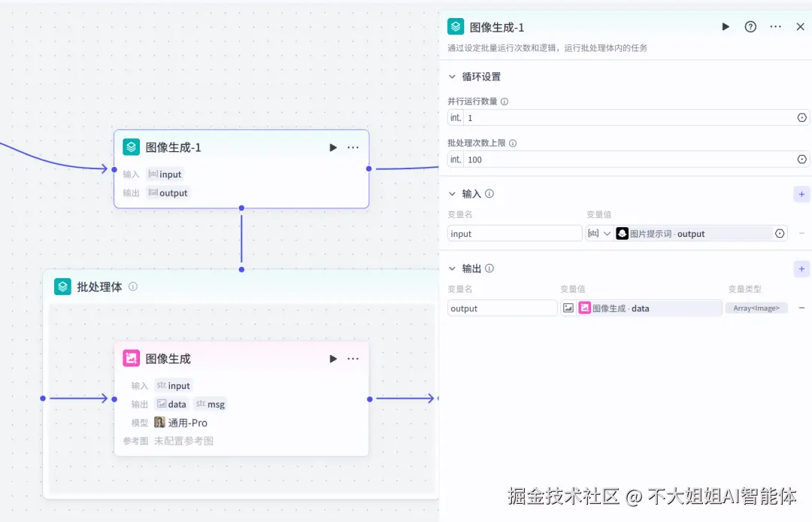
Task: Remove the output variable with the minus button
Action: pos(801,308)
